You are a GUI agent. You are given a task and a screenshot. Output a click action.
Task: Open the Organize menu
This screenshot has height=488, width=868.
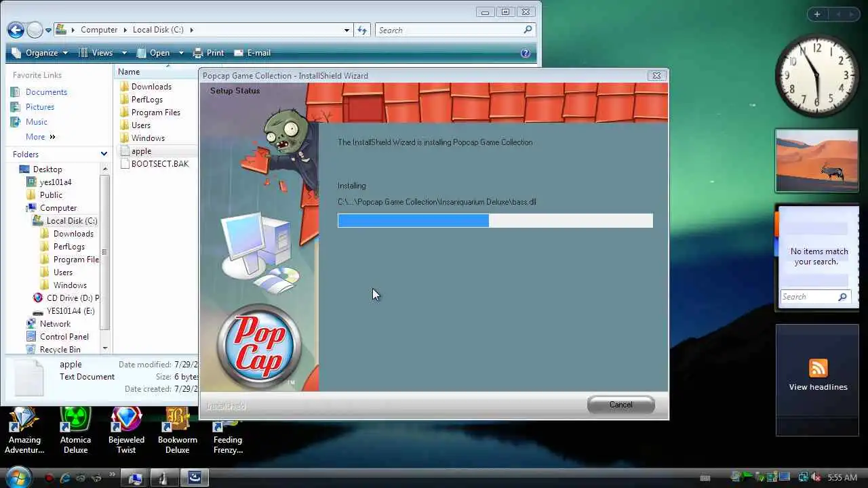click(x=40, y=53)
